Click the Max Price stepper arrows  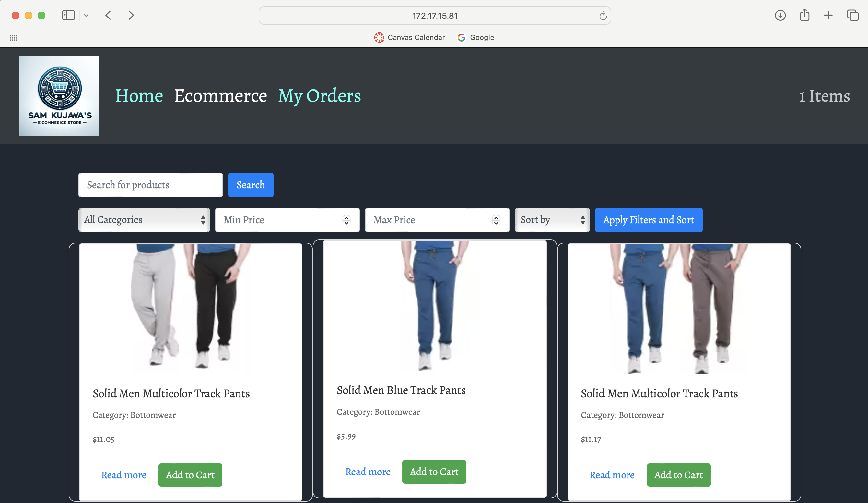(496, 220)
